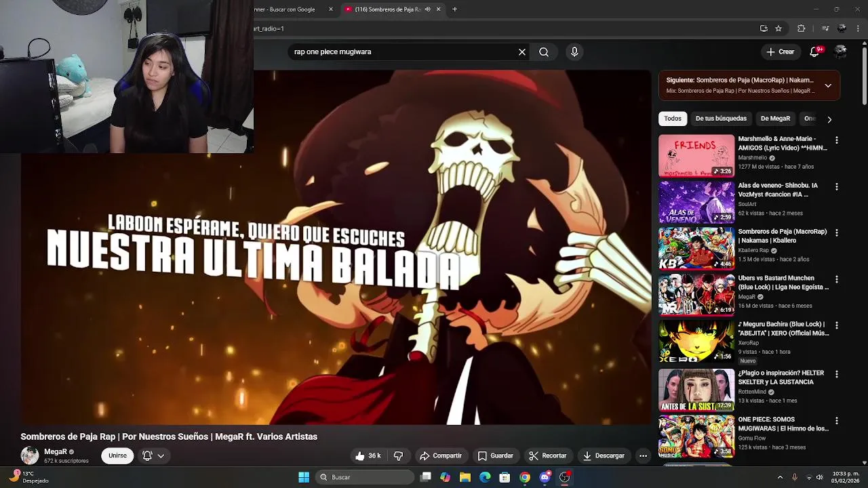
Task: Click the Windows taskbar Buscar search box
Action: tap(365, 477)
